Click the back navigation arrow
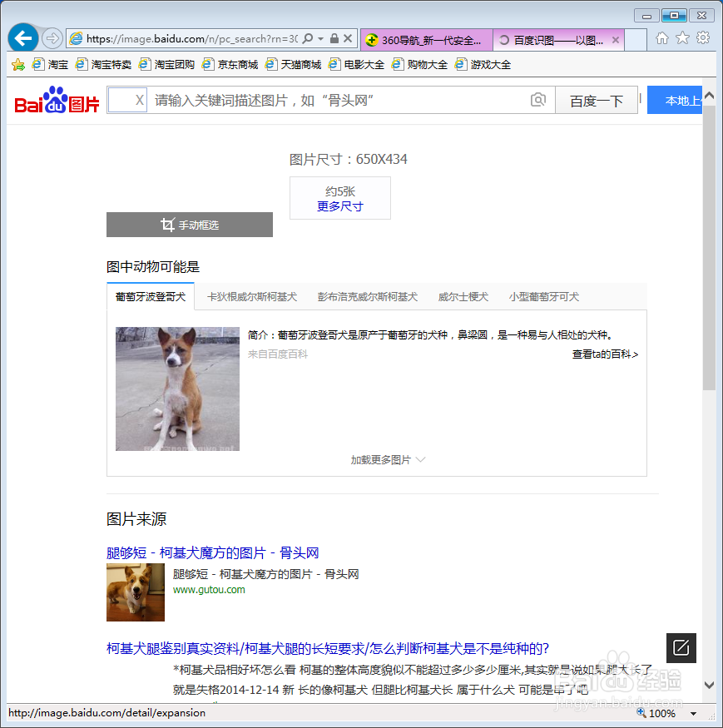The image size is (723, 728). (x=23, y=37)
